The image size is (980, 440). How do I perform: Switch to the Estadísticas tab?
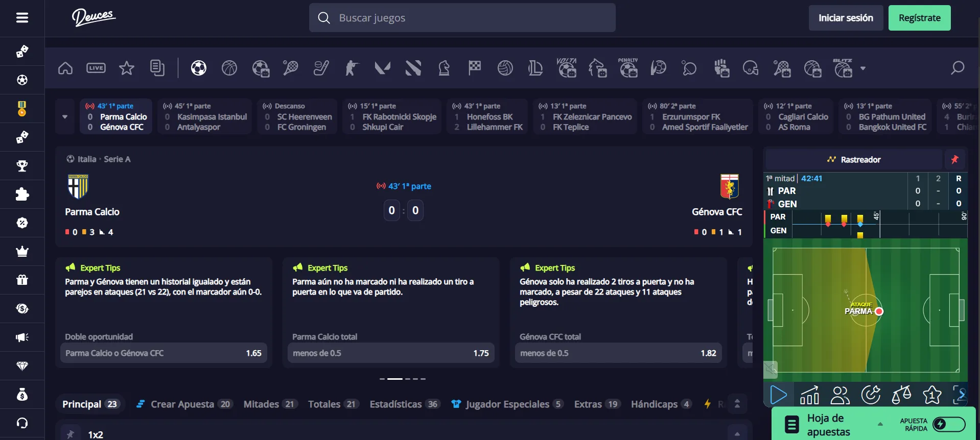pos(404,404)
